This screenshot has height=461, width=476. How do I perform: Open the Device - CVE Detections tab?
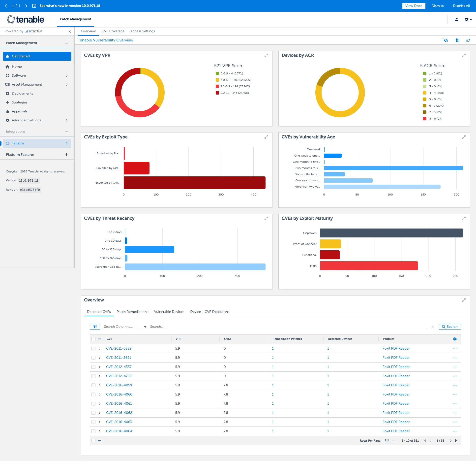coord(210,312)
